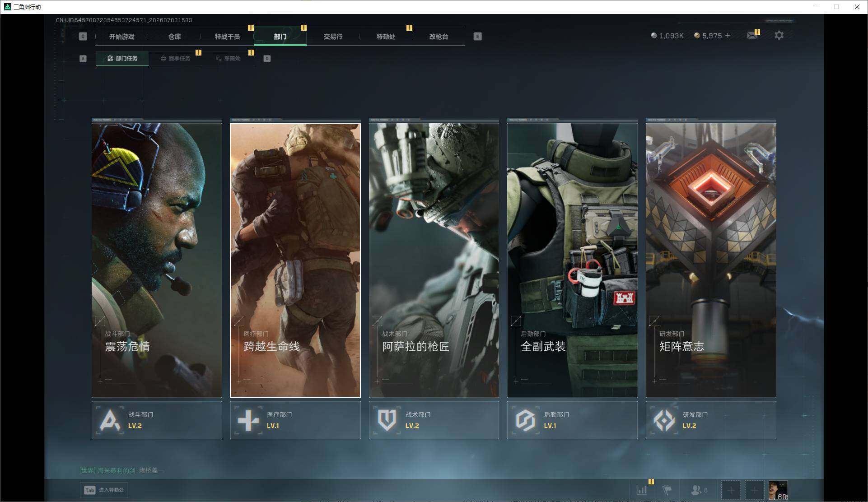
Task: Click the 矩阵意志 card title text
Action: click(681, 346)
